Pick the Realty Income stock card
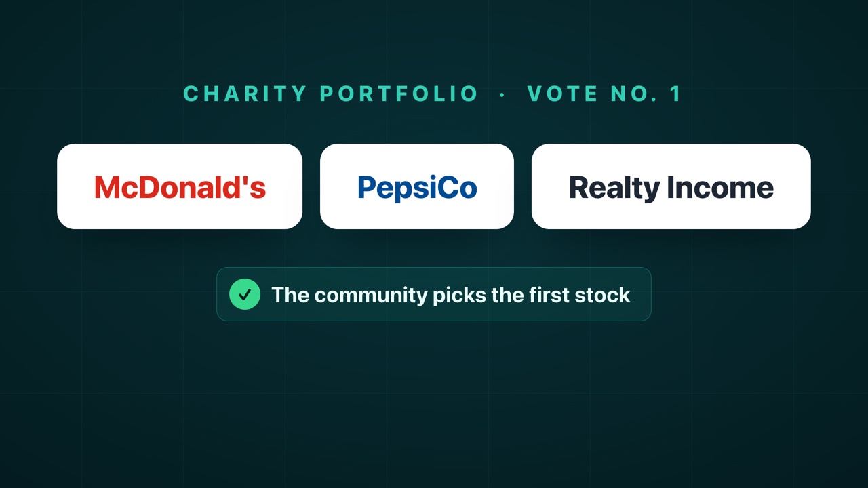The width and height of the screenshot is (868, 488). (671, 186)
